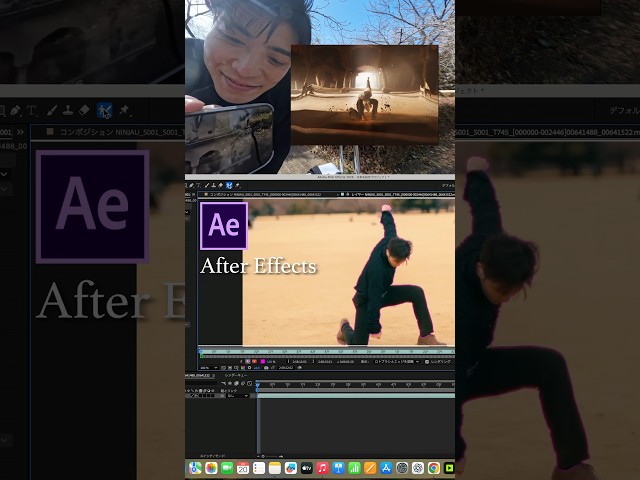
Task: Open Maps in the Dock
Action: pyautogui.click(x=195, y=468)
